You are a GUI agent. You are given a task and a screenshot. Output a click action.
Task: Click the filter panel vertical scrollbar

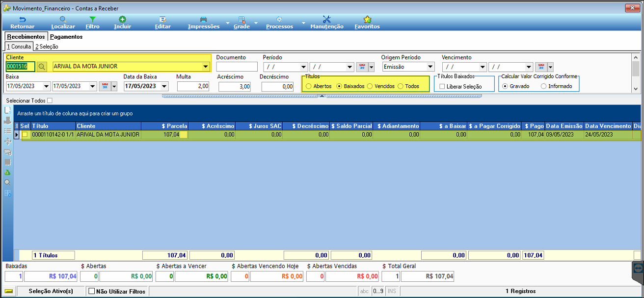coord(636,72)
